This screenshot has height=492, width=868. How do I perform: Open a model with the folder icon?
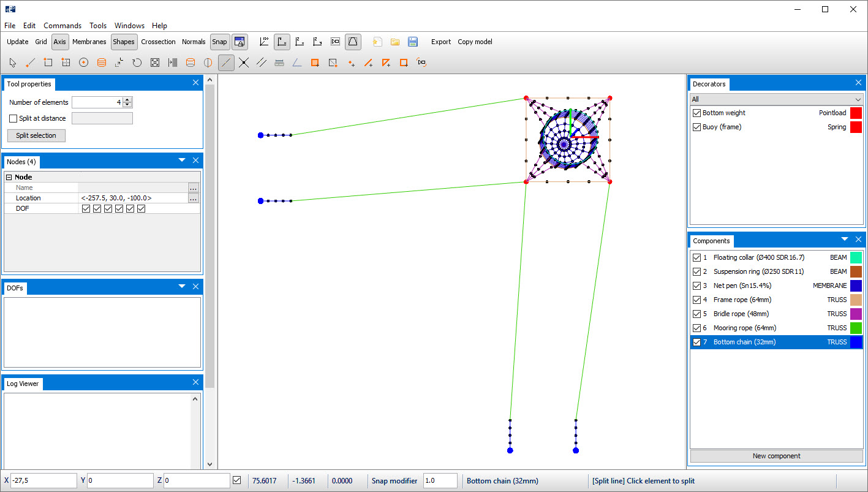coord(395,42)
